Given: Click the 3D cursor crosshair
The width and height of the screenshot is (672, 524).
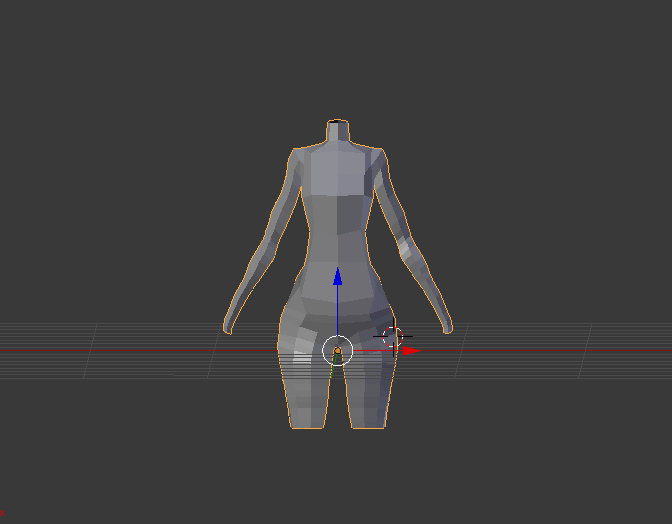Looking at the screenshot, I should point(393,337).
